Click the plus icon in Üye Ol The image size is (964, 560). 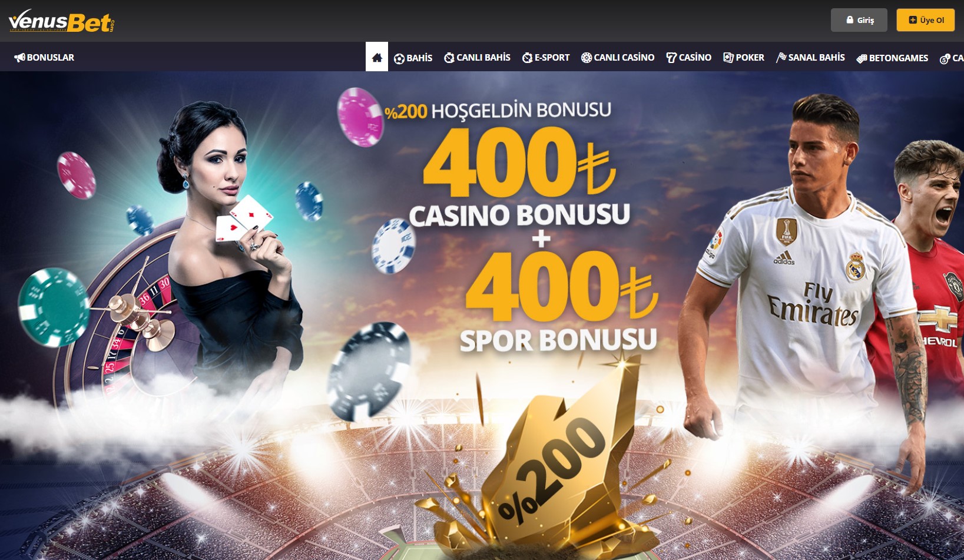913,19
